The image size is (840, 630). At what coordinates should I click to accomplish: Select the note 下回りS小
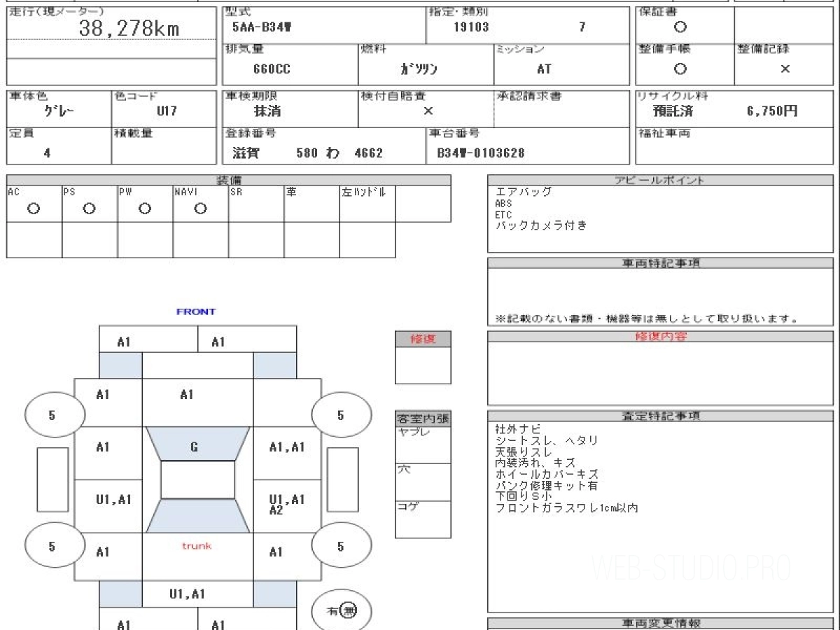pyautogui.click(x=524, y=496)
